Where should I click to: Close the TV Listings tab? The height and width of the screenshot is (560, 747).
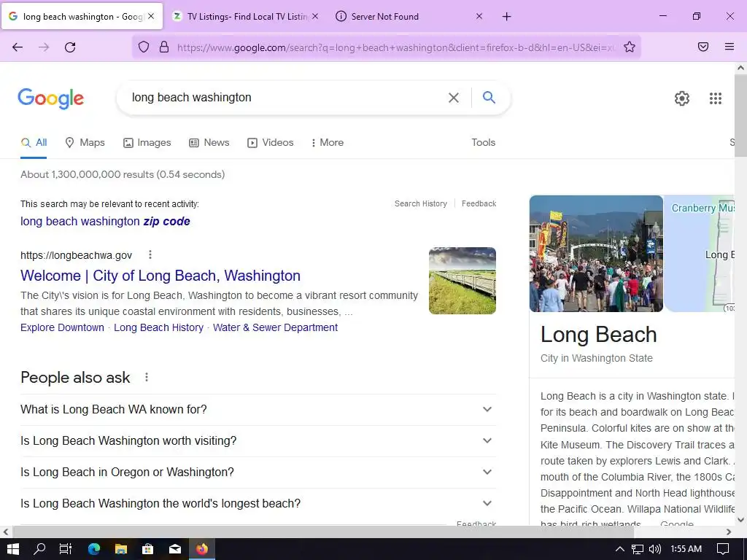tap(315, 16)
